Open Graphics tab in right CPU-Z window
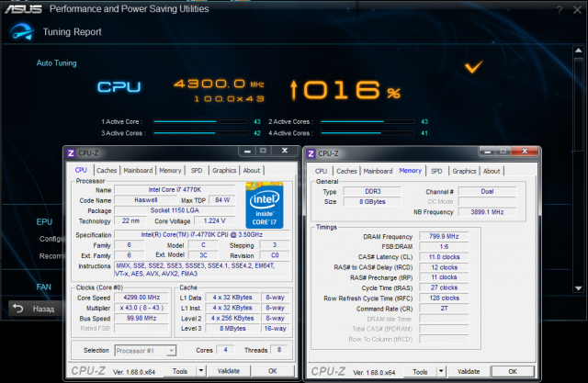The height and width of the screenshot is (383, 588). [x=464, y=171]
